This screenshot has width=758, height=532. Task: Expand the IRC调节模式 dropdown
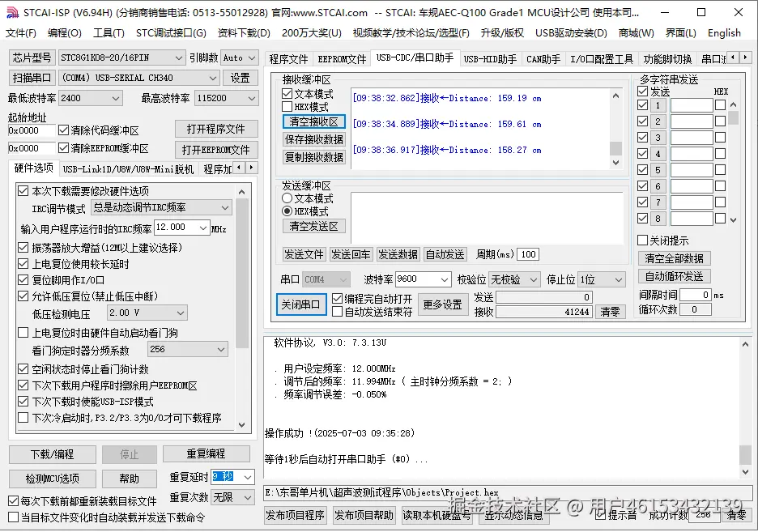click(x=225, y=208)
